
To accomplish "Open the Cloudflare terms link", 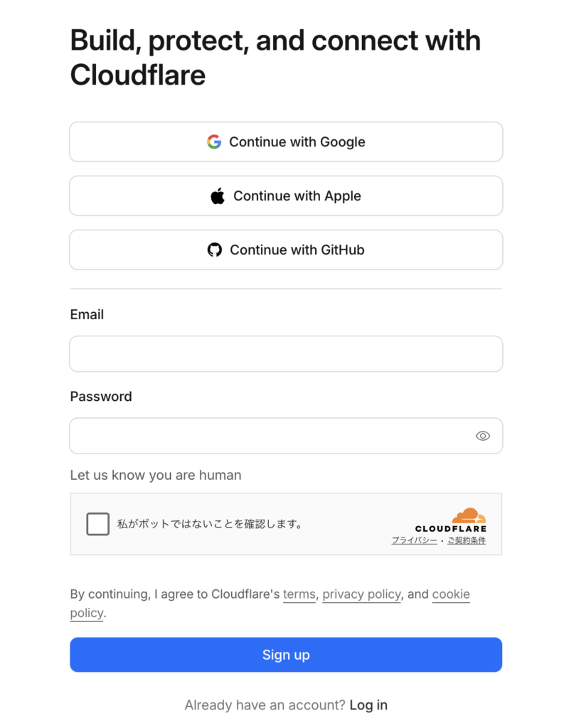I will (x=299, y=594).
